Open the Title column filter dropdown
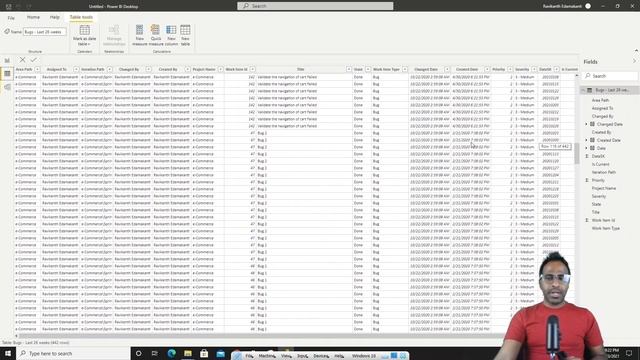 [x=349, y=69]
